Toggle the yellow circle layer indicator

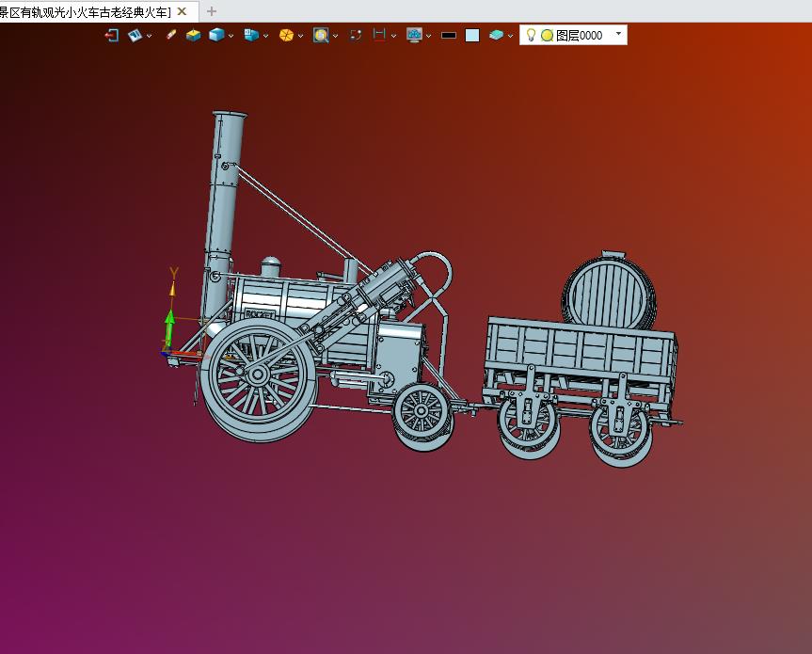click(x=547, y=35)
